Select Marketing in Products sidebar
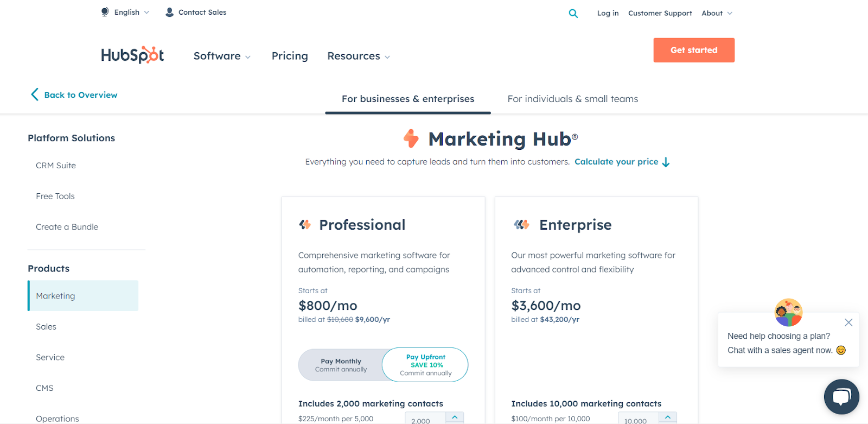Image resolution: width=868 pixels, height=424 pixels. (x=83, y=296)
